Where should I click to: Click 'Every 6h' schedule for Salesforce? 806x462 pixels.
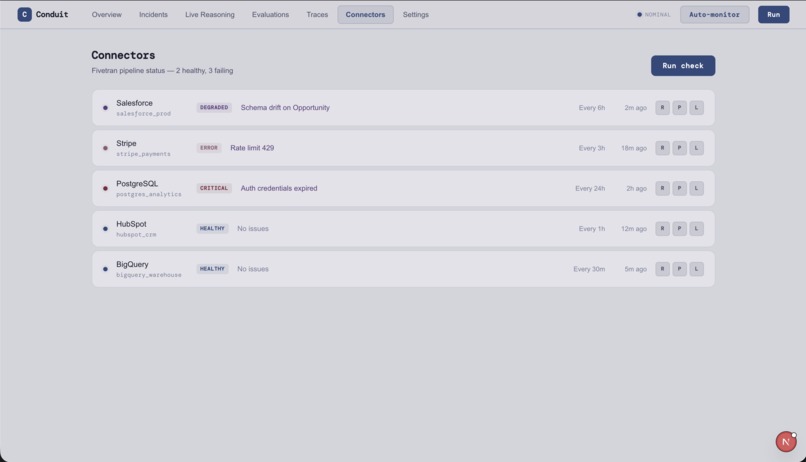pyautogui.click(x=592, y=108)
